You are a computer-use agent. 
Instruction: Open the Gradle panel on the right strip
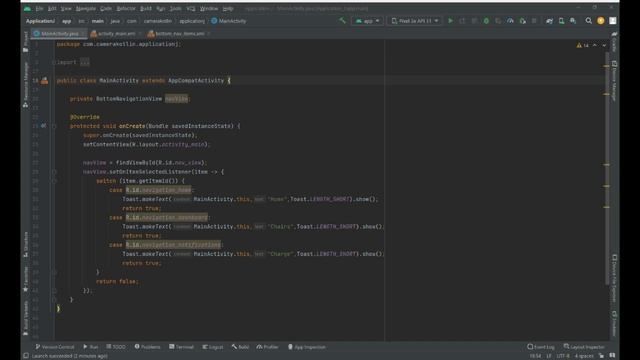(614, 42)
